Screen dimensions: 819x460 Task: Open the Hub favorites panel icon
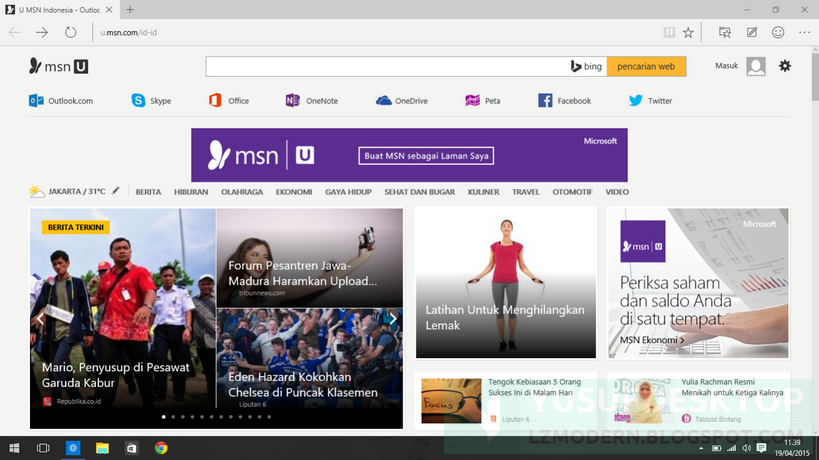click(x=724, y=32)
